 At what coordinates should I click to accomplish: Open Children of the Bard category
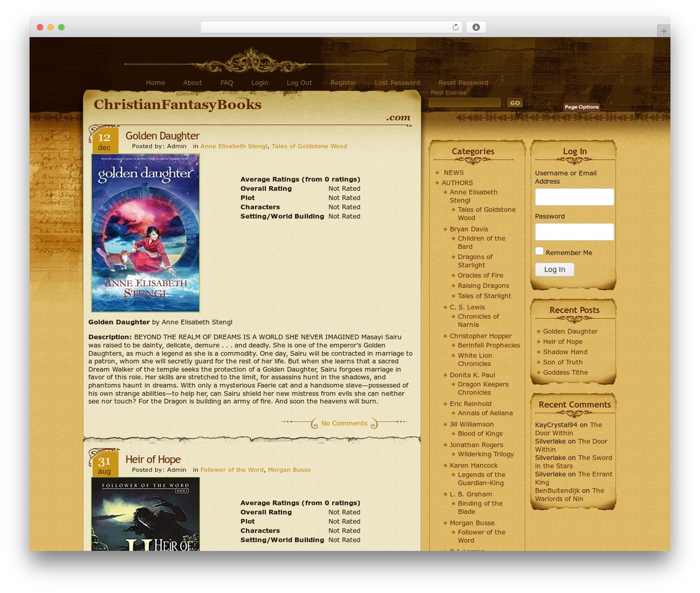[481, 242]
